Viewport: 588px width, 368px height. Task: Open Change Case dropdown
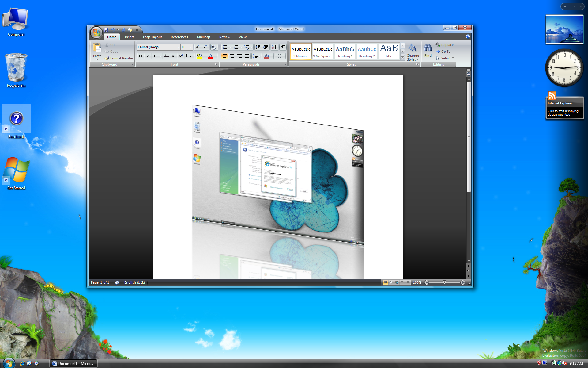coord(190,56)
